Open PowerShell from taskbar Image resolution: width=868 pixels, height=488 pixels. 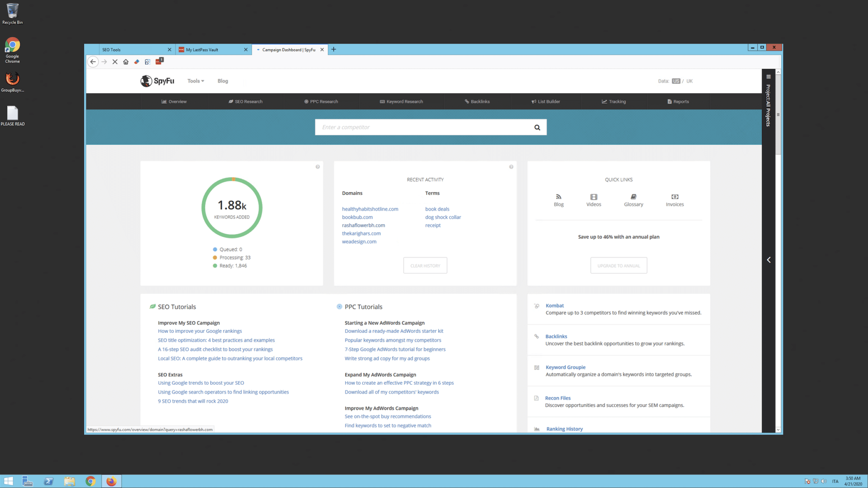(49, 481)
